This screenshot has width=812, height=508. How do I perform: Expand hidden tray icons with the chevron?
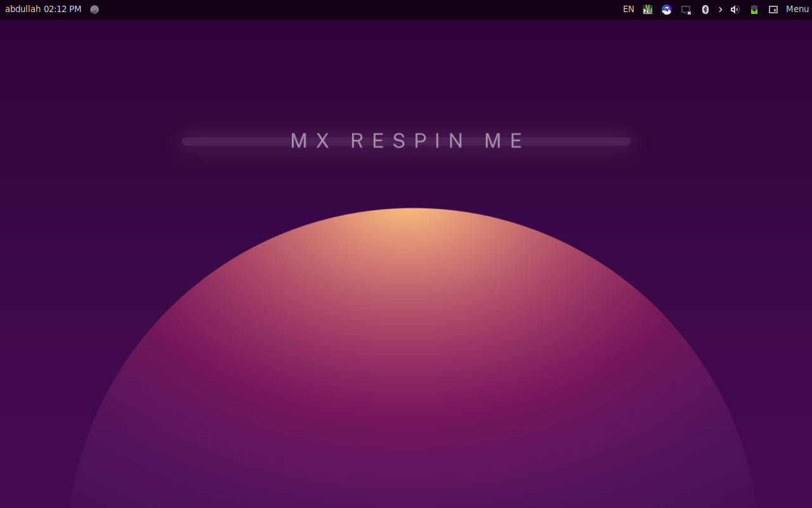coord(720,10)
